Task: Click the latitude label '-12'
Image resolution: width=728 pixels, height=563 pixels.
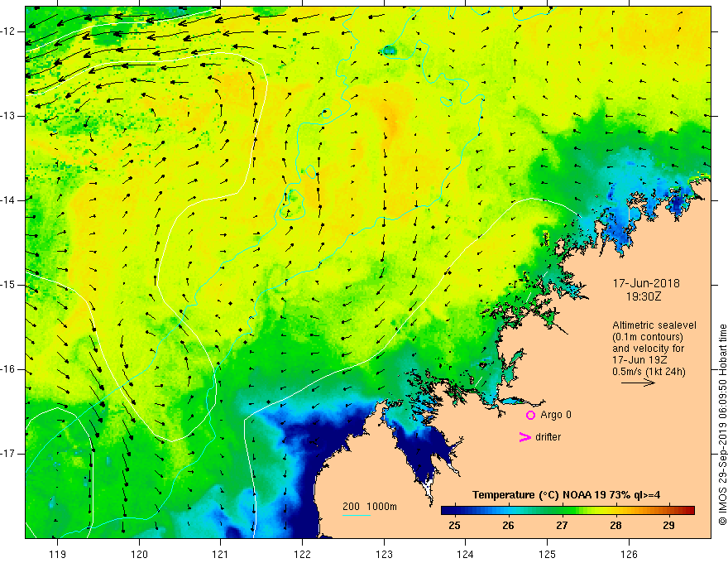Action: click(x=9, y=31)
